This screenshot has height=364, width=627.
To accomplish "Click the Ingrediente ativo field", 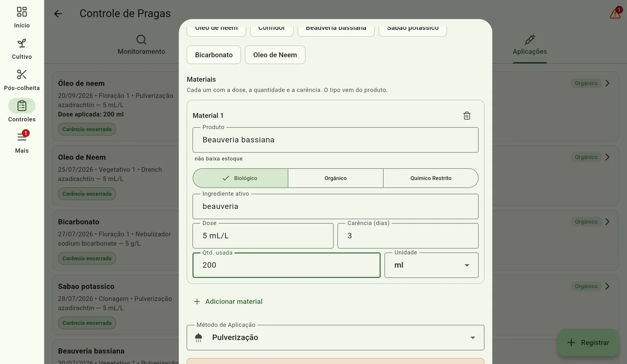I will tap(335, 206).
